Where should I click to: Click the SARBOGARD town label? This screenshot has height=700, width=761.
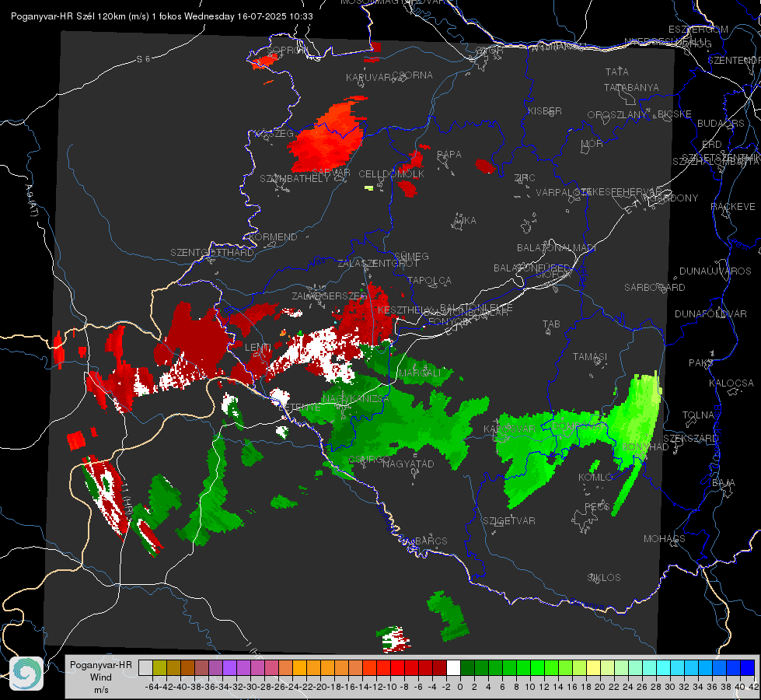[655, 287]
